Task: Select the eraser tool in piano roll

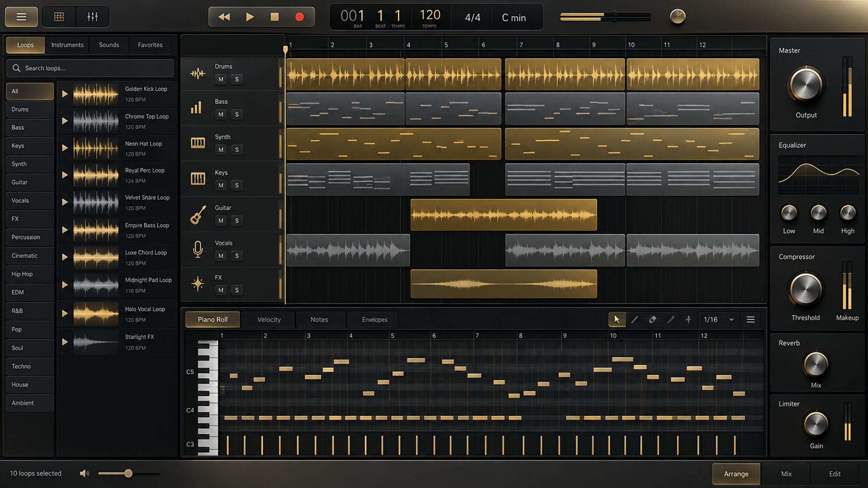Action: tap(652, 320)
